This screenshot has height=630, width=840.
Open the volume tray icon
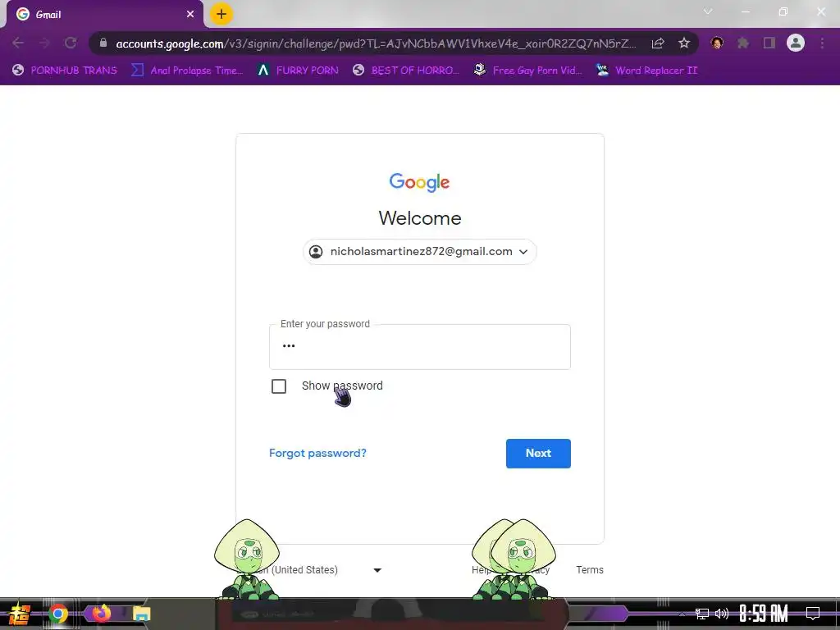pyautogui.click(x=722, y=614)
